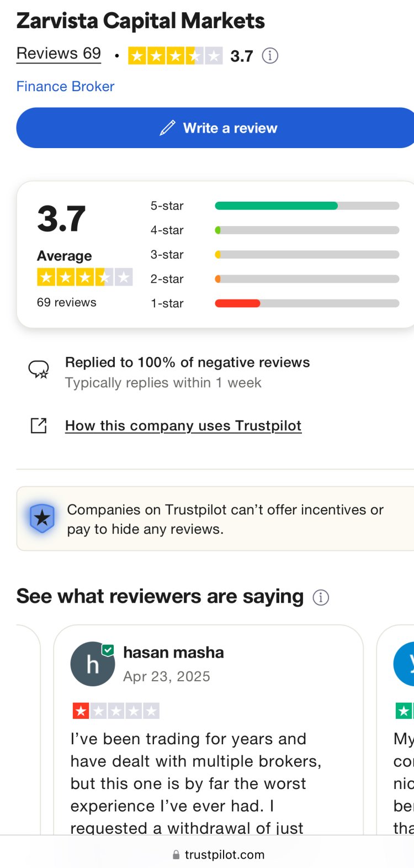The height and width of the screenshot is (868, 414).
Task: Open the Reviews 69 link
Action: click(x=59, y=54)
